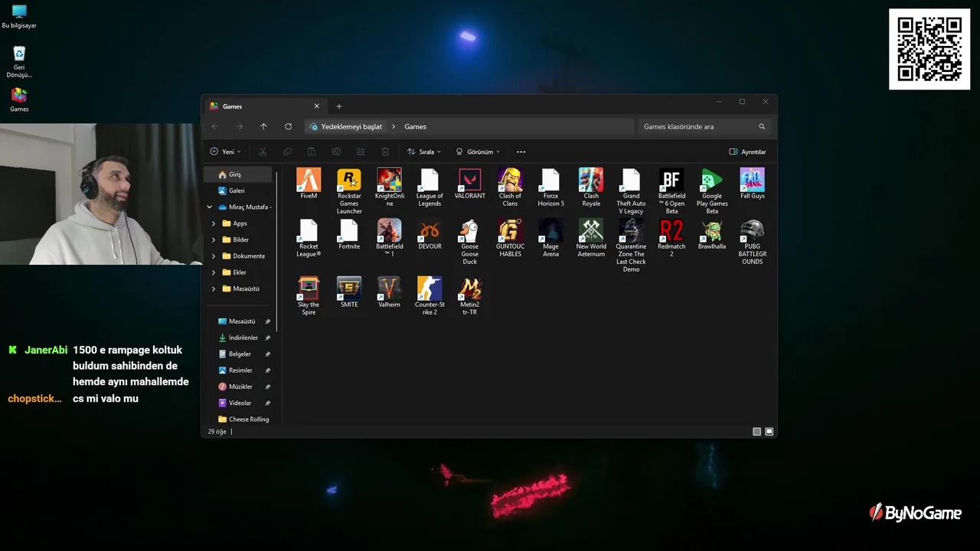980x551 pixels.
Task: Select the Forza Horizon 5 file
Action: 550,187
